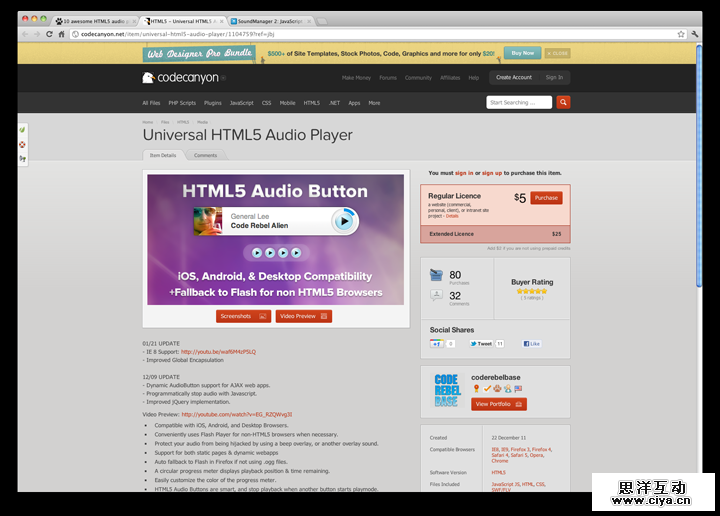Click the browser forward arrow
Viewport: 720px width, 516px height.
click(37, 34)
